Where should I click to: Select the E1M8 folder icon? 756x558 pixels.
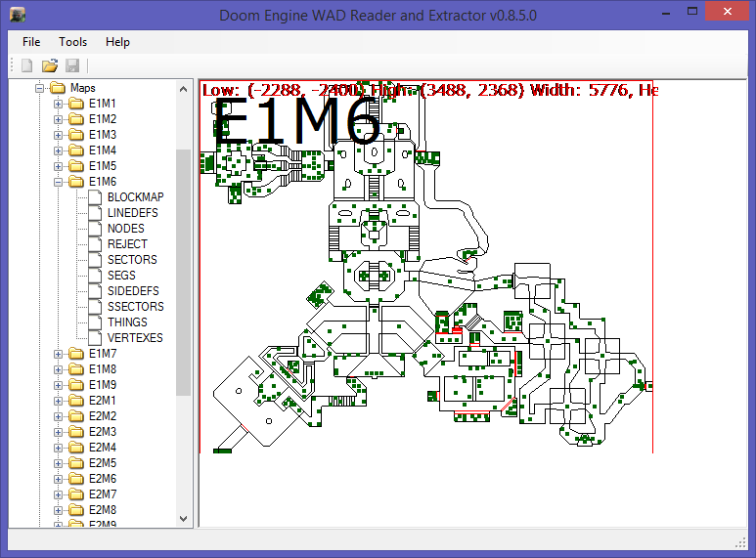coord(76,369)
